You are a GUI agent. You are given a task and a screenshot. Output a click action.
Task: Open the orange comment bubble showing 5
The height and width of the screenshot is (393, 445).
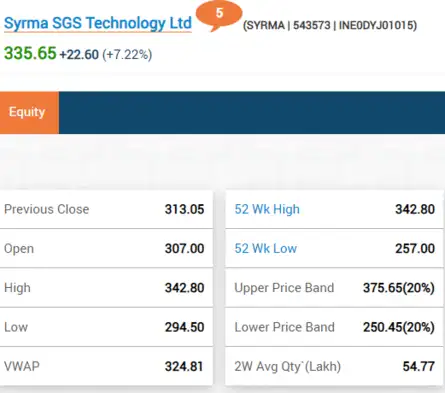(219, 15)
